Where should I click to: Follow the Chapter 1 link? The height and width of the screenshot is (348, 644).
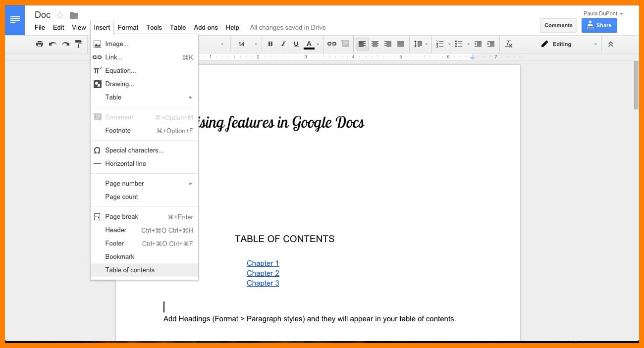263,263
